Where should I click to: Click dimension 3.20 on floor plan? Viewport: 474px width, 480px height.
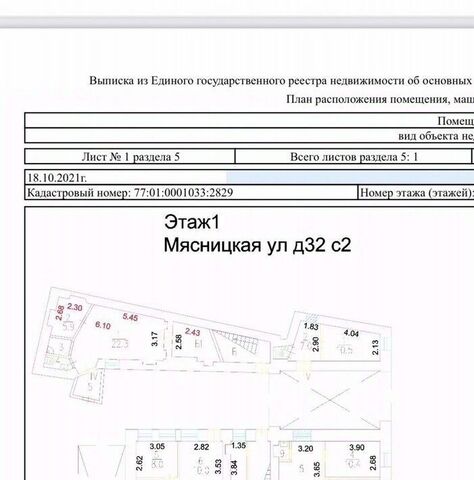[305, 449]
